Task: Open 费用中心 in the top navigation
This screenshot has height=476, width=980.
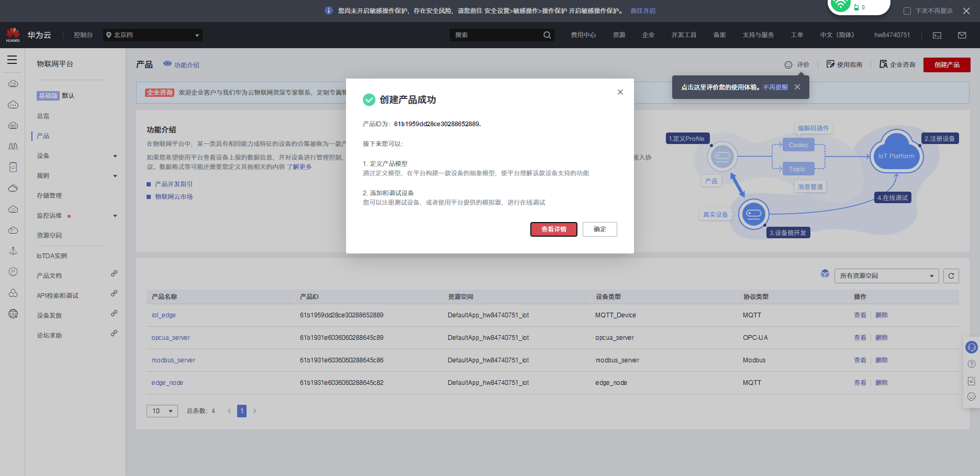Action: pos(583,35)
